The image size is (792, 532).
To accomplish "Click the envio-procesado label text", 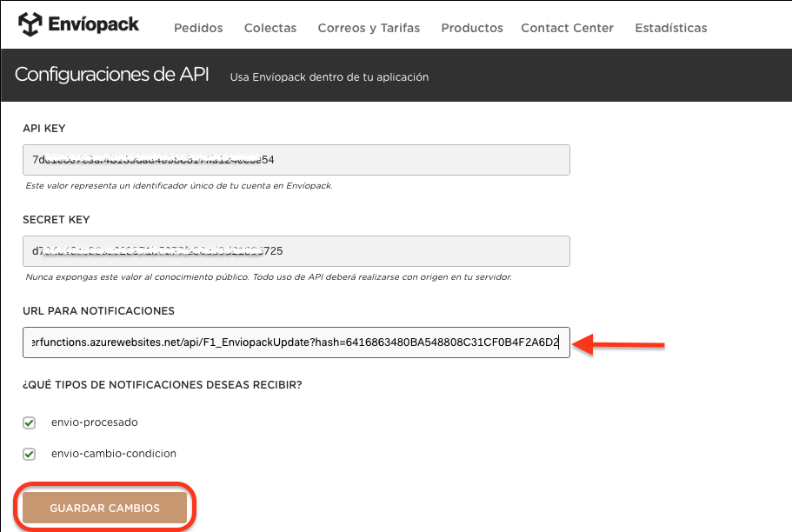I will pyautogui.click(x=95, y=422).
